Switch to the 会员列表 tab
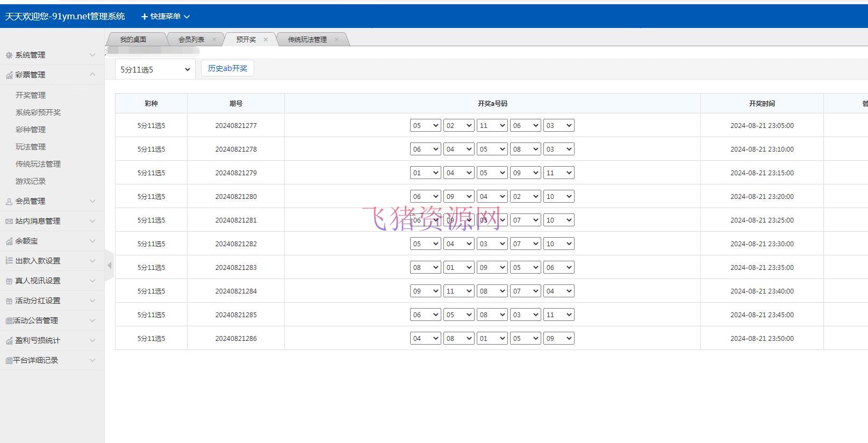 [191, 39]
